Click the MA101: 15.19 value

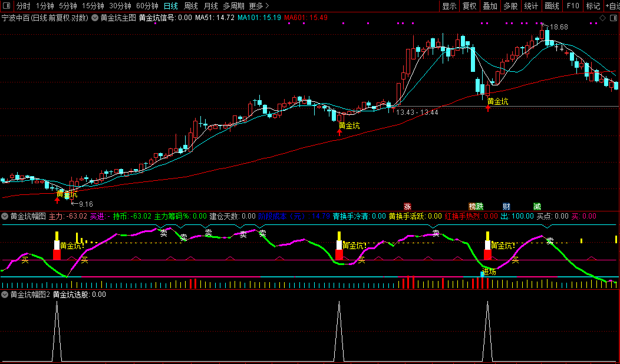259,18
